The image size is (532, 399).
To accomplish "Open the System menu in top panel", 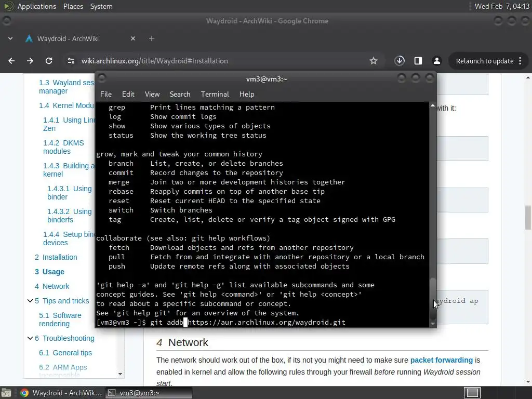I will 101,6.
